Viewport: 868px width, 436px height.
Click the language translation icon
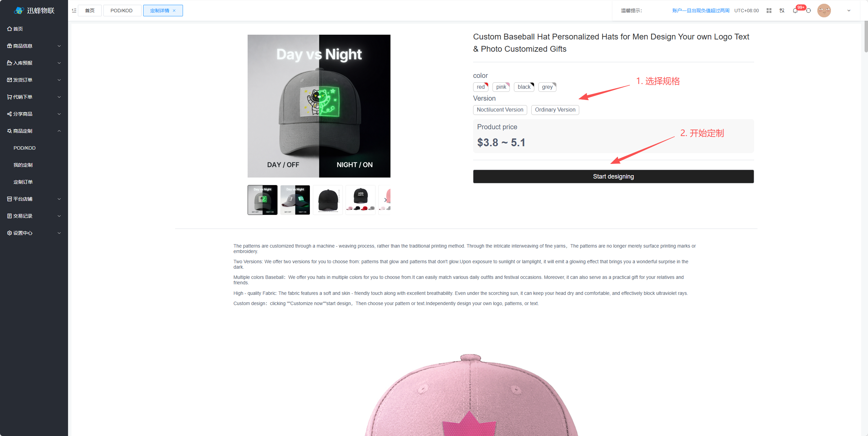pos(782,11)
